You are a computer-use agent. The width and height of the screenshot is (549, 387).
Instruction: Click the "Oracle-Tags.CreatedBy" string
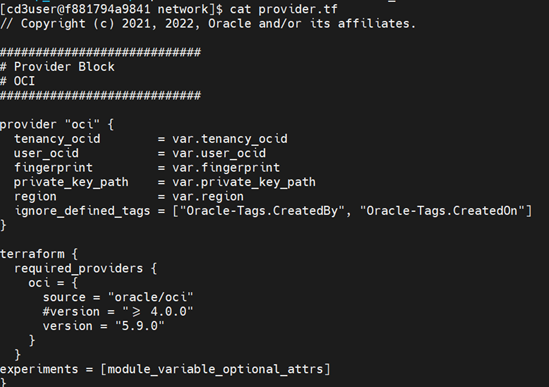[262, 210]
